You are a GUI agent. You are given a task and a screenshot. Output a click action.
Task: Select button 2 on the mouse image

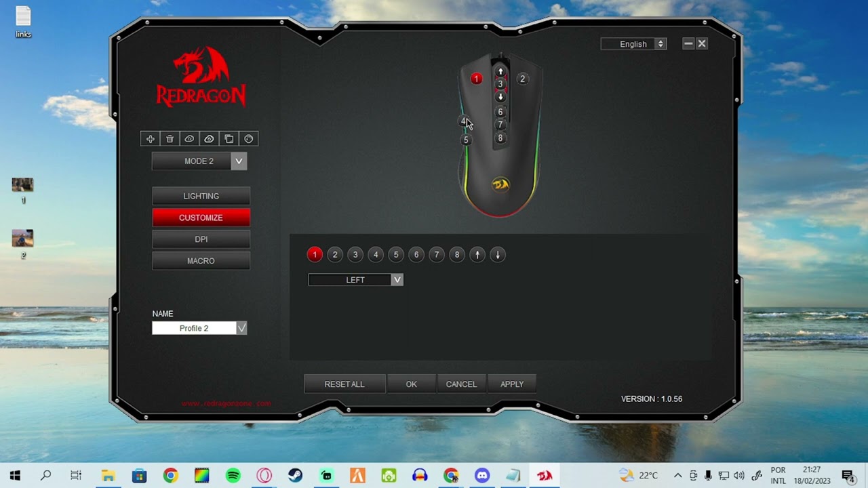[x=522, y=79]
